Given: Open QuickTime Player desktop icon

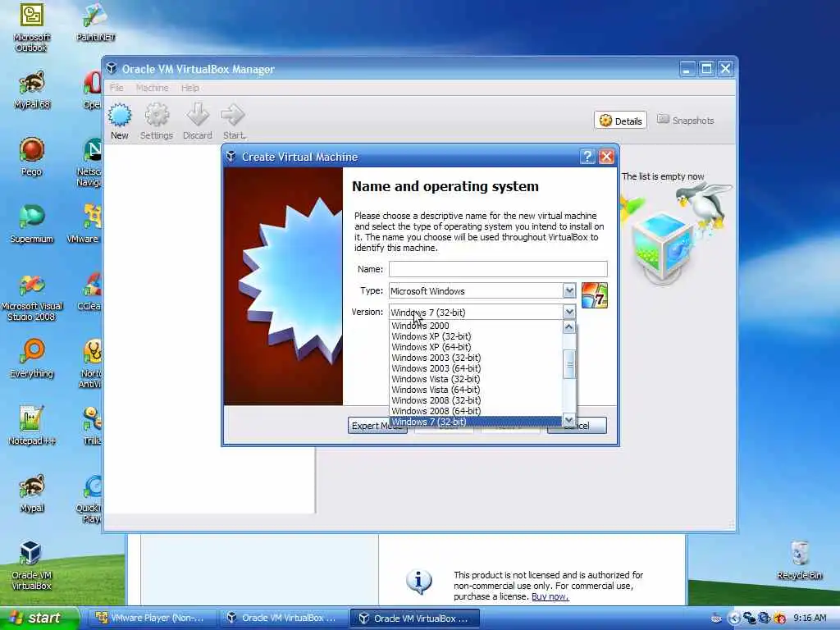Looking at the screenshot, I should coord(90,498).
